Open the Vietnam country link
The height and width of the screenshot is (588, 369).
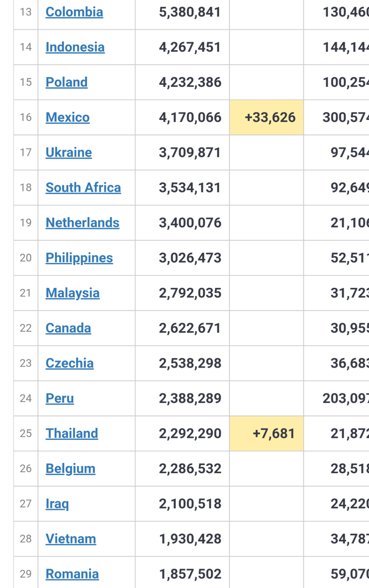click(x=71, y=539)
